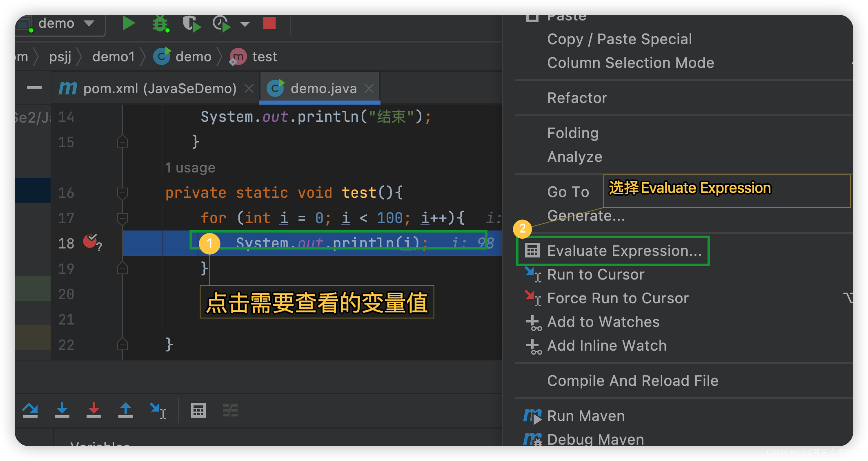The width and height of the screenshot is (868, 461).
Task: Select demo1 in the breadcrumb path
Action: tap(114, 56)
